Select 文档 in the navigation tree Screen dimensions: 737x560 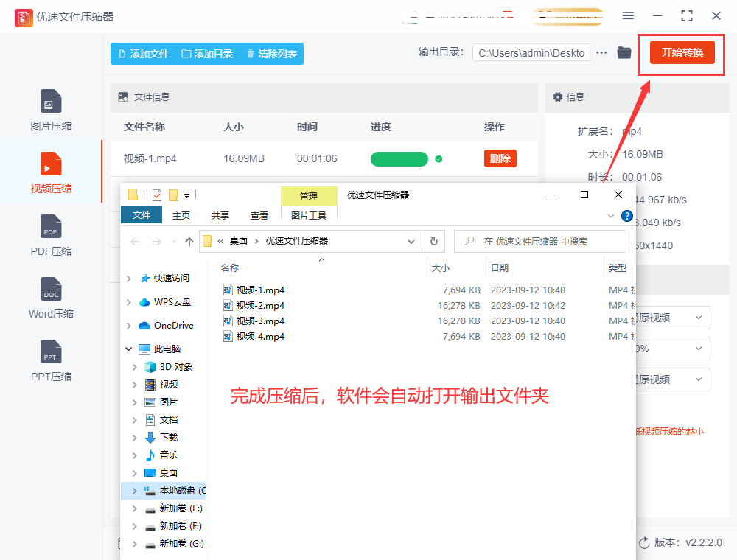coord(168,419)
